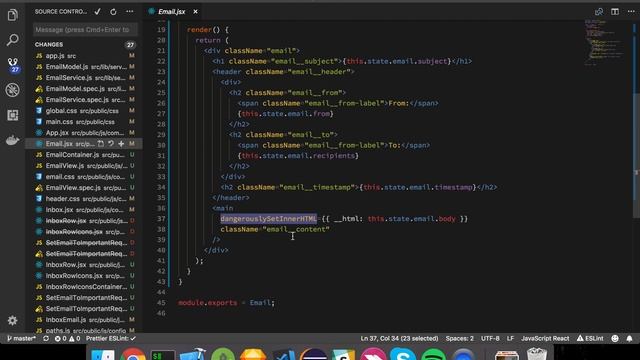
Task: Change file encoding via UTF-8
Action: 490,338
